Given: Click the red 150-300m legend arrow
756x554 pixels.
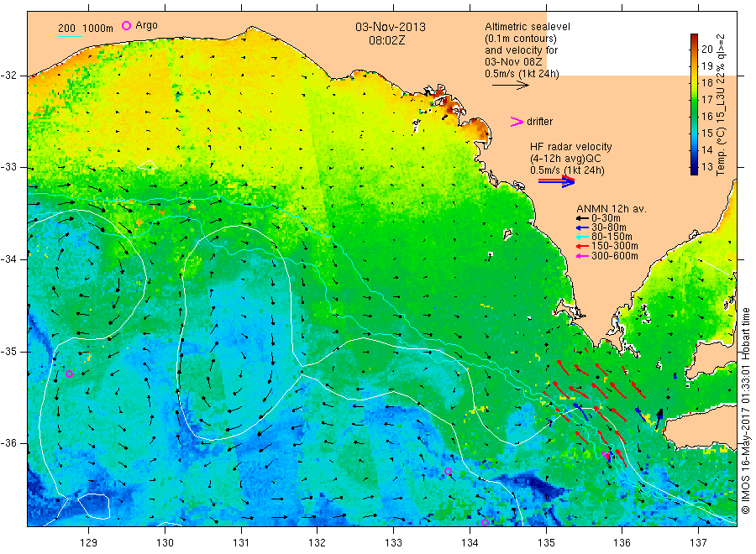Looking at the screenshot, I should pyautogui.click(x=582, y=246).
